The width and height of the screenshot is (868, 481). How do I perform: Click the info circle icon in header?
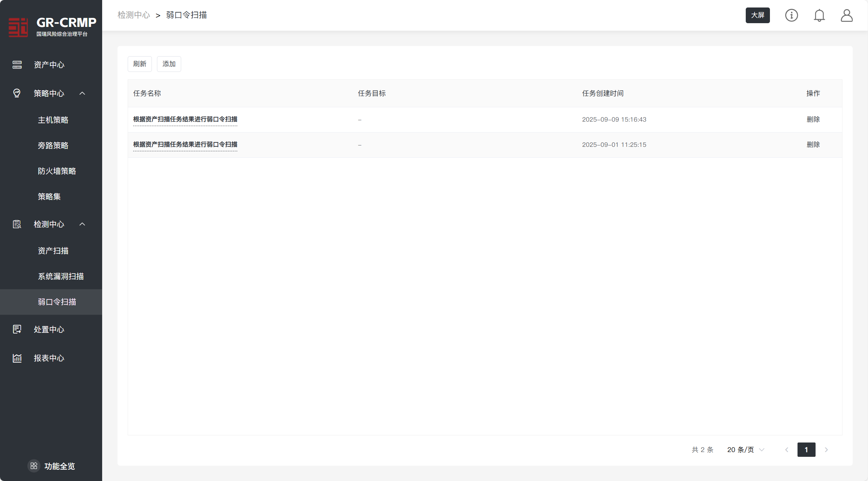point(791,15)
